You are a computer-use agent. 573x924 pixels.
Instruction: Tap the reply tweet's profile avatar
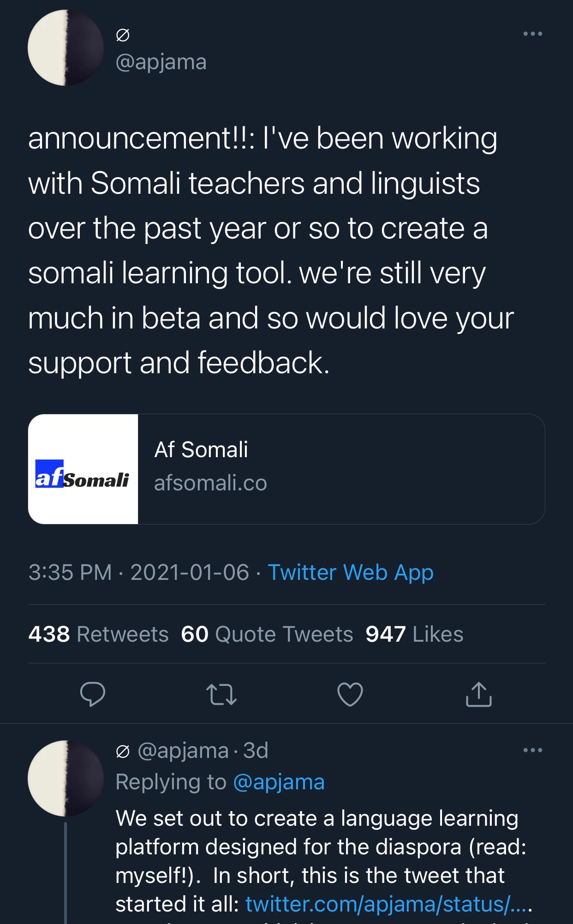pos(66,778)
